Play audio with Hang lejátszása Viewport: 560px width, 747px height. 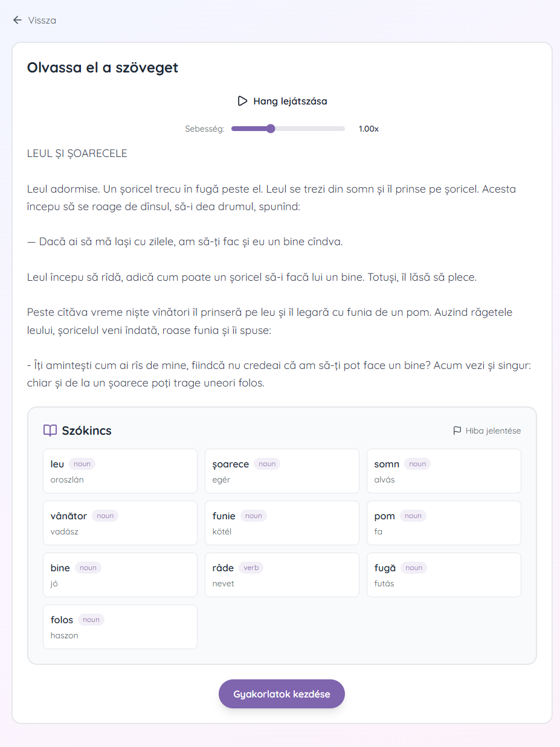point(282,101)
